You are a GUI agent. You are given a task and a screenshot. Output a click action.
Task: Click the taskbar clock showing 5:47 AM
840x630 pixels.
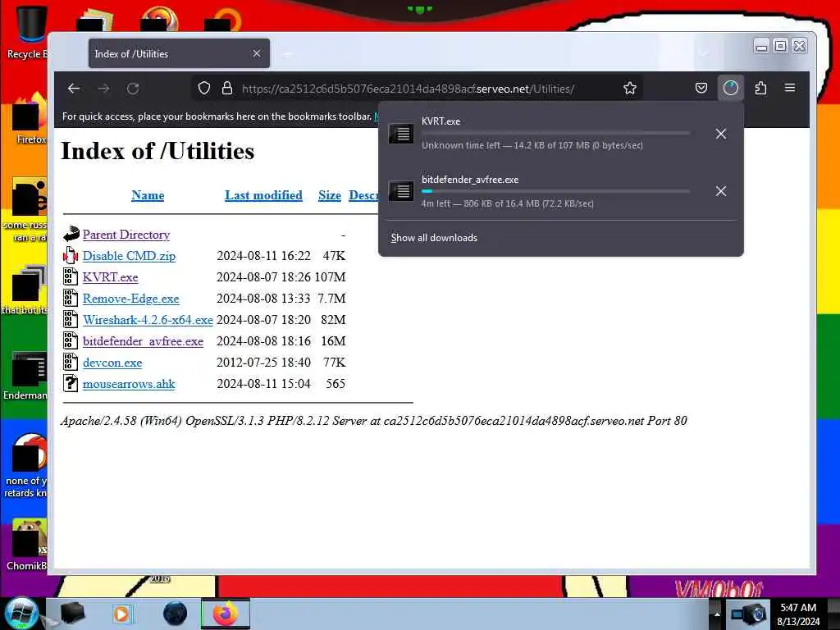(798, 614)
